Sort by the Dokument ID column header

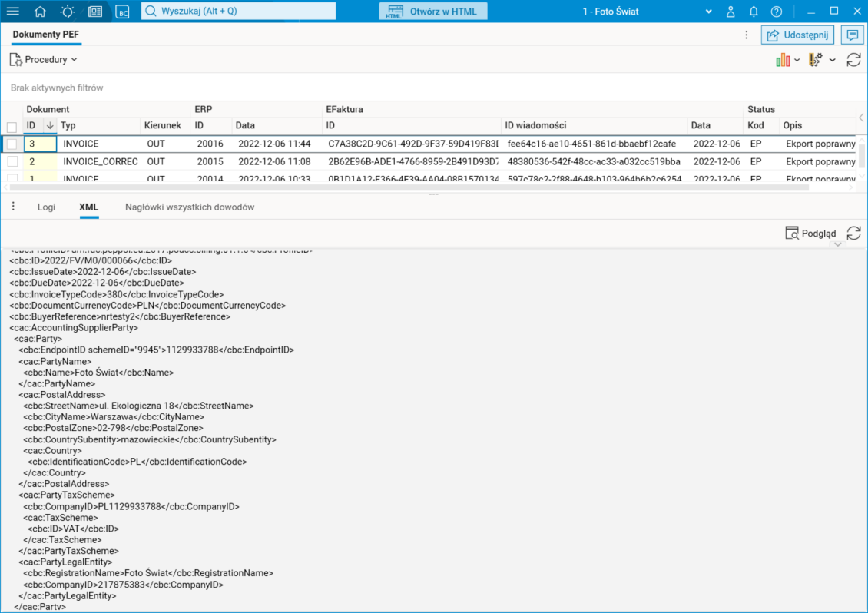click(x=31, y=125)
